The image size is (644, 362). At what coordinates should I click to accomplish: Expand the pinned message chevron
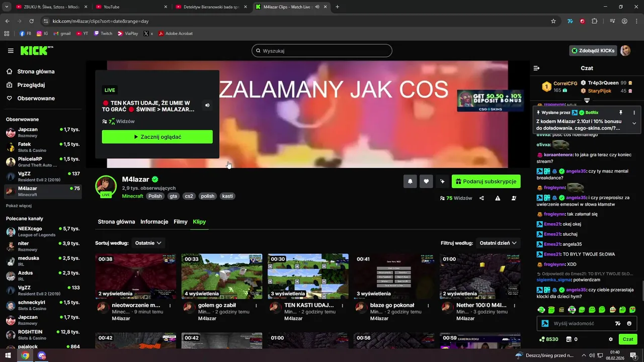pos(634,123)
